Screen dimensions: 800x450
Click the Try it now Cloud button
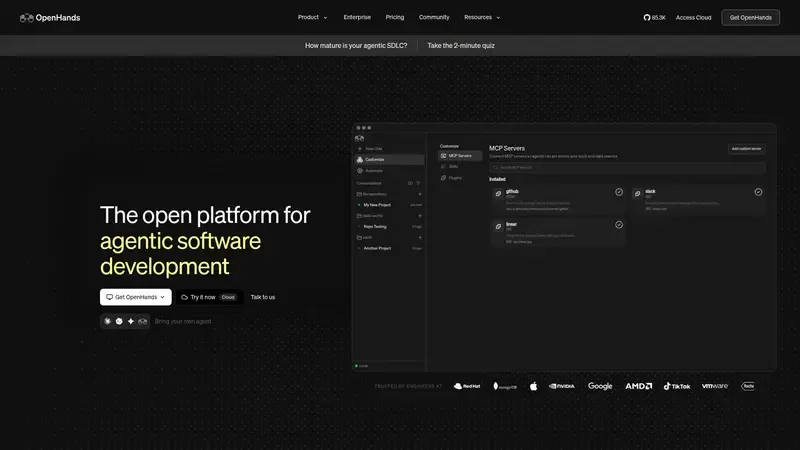210,297
